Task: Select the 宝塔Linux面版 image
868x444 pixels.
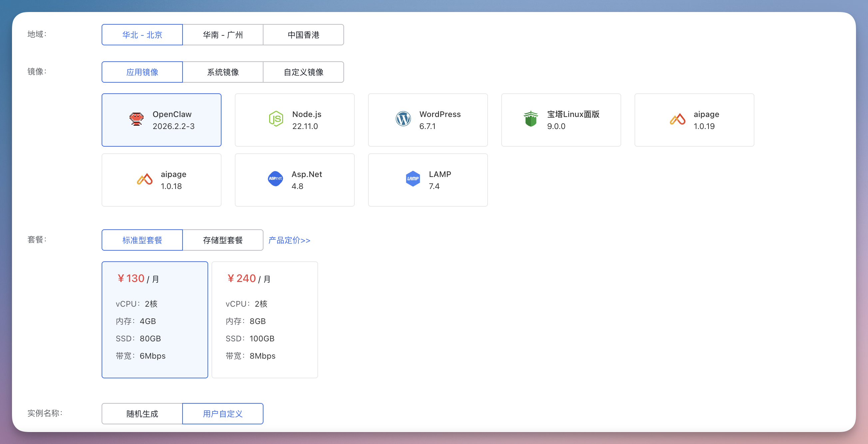Action: 561,120
